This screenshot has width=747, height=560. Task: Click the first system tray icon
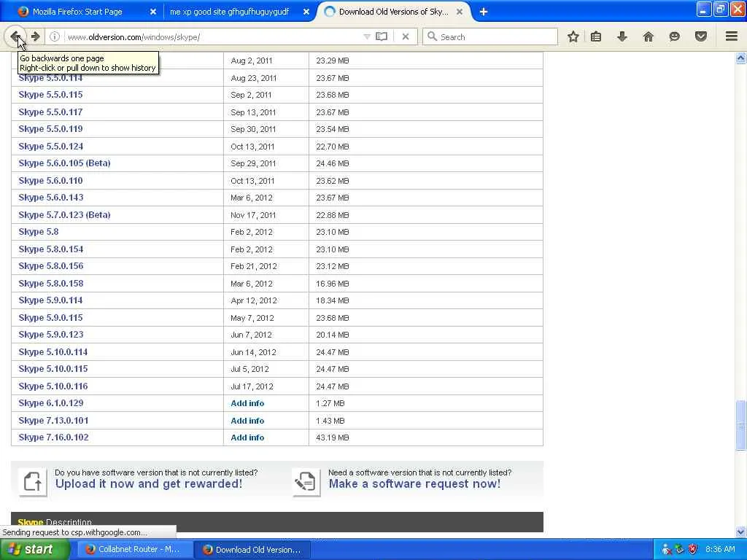pos(667,550)
